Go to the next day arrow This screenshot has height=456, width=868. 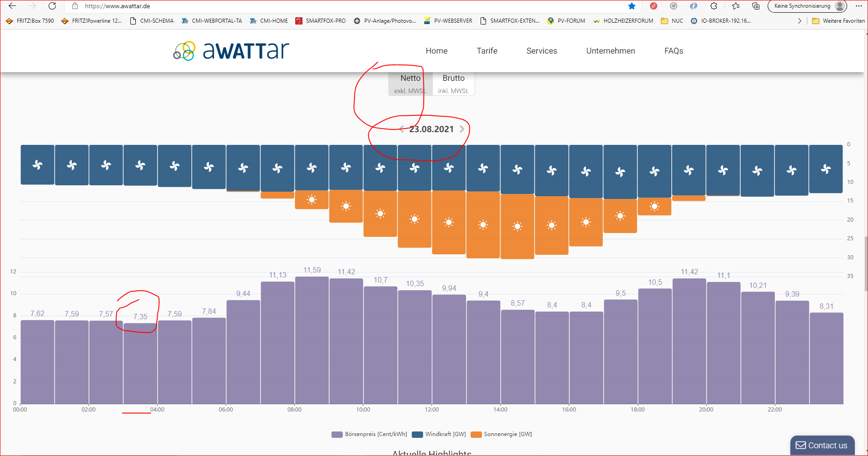coord(462,129)
